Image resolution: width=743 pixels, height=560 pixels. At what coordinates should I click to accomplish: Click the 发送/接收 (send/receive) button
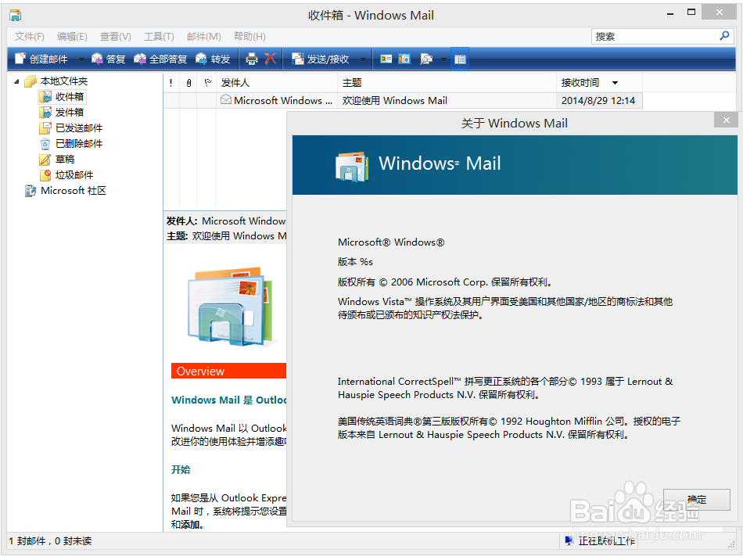click(321, 59)
